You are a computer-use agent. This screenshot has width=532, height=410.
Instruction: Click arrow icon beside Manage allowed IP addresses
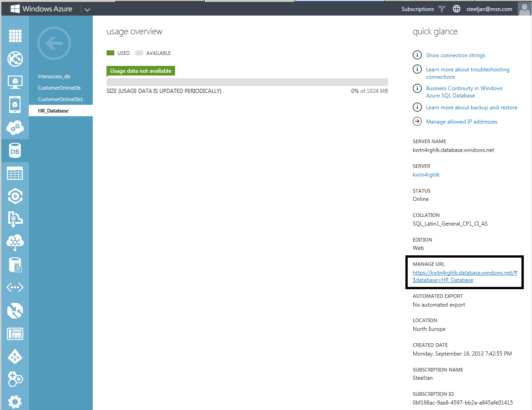(417, 121)
